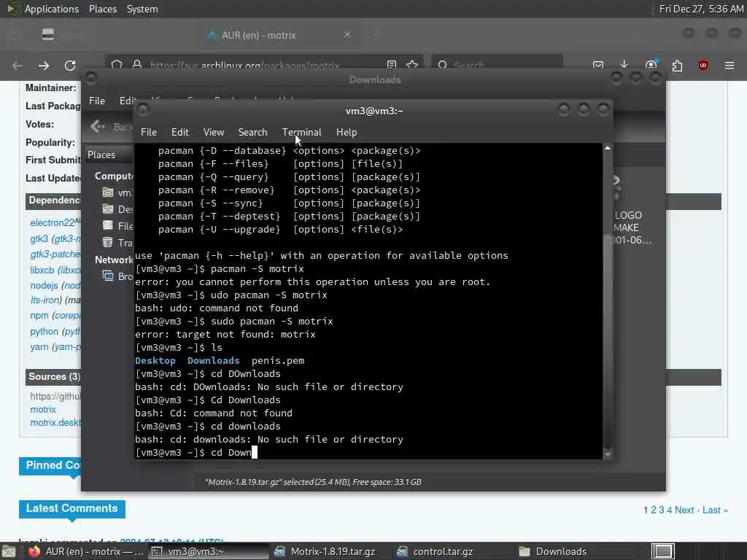
Task: Open the libxcb dependency link
Action: 42,270
